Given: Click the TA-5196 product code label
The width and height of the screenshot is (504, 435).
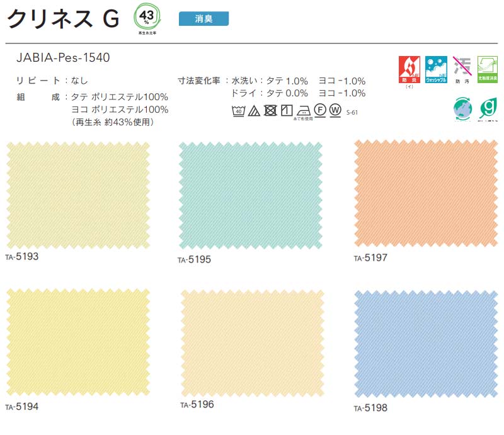Looking at the screenshot, I should (197, 405).
